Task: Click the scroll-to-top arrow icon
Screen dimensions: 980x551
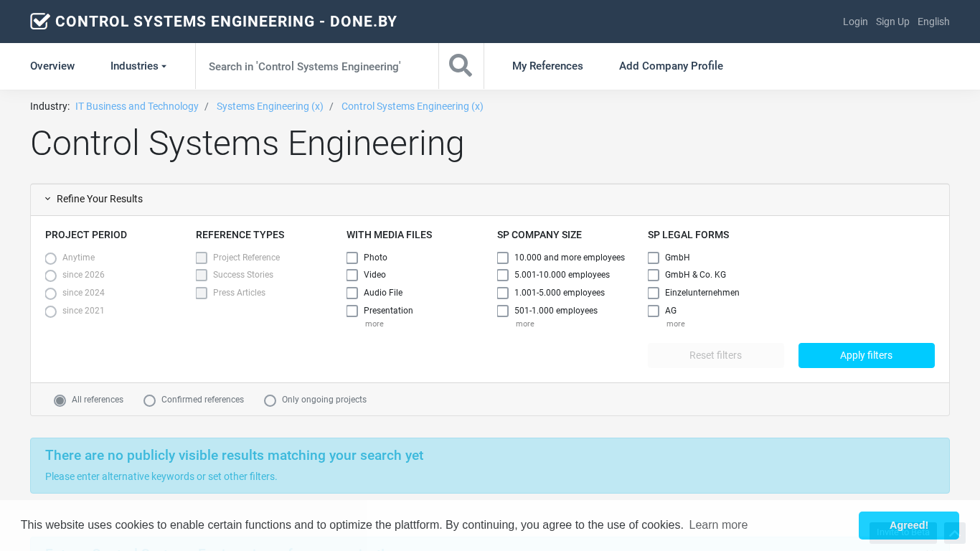Action: tap(954, 533)
